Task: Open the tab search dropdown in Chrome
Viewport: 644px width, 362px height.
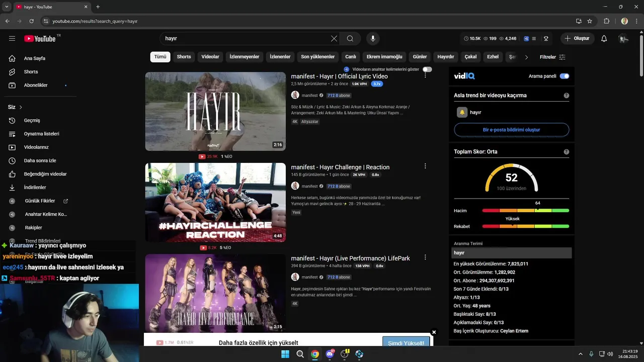Action: click(7, 7)
